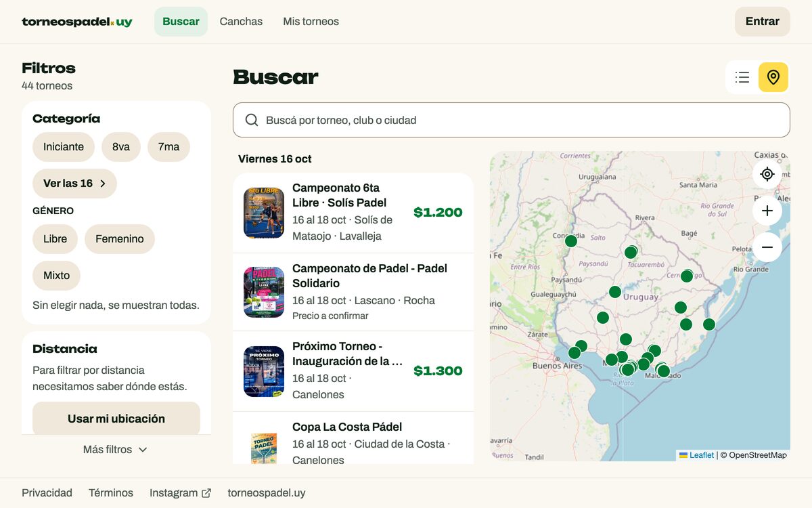
Task: Open the OpenStreetMap attribution link
Action: click(758, 455)
